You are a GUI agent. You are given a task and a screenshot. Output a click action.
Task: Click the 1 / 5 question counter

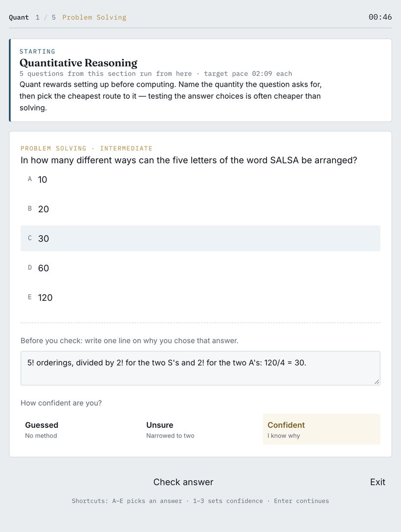click(x=45, y=17)
